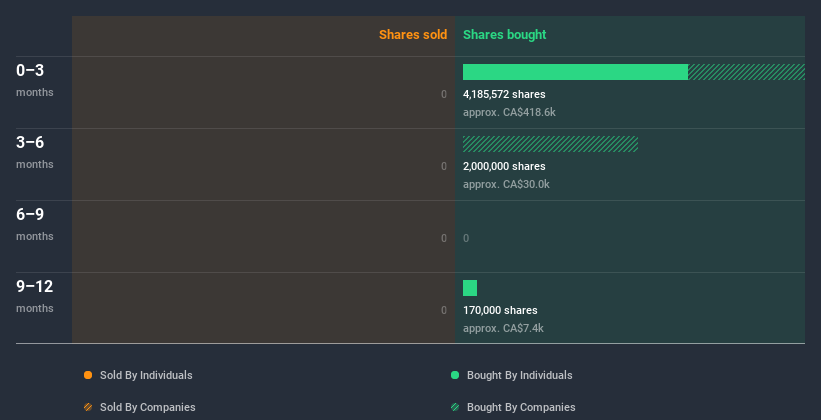Click the striped Sold By Companies legend icon
The image size is (821, 420).
(x=88, y=407)
